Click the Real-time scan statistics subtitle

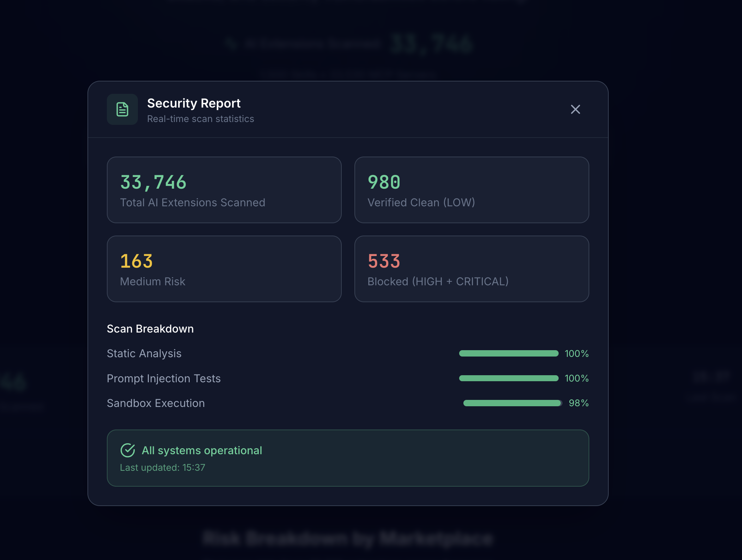(200, 119)
